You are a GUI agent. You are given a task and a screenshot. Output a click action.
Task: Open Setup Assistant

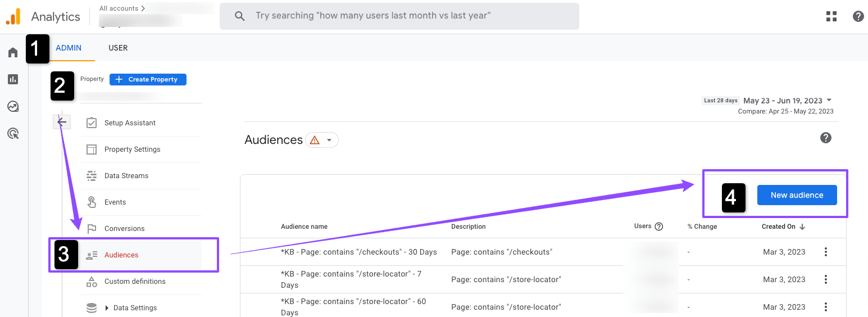pos(130,123)
